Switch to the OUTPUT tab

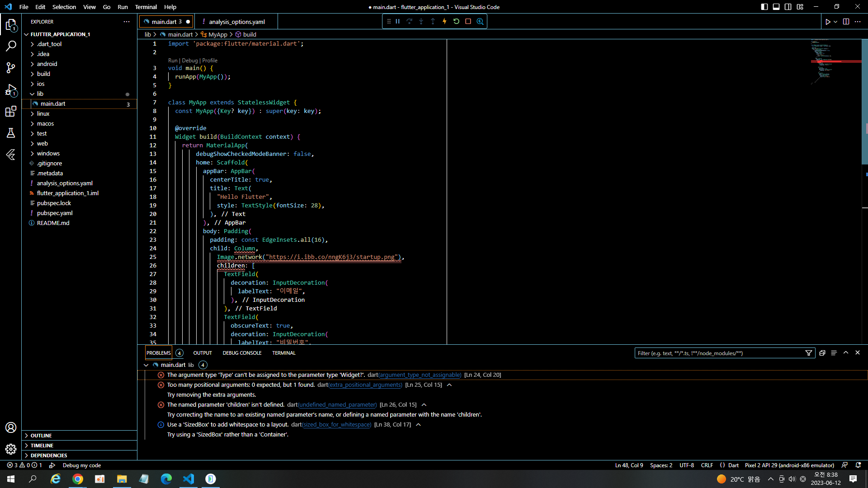(203, 353)
